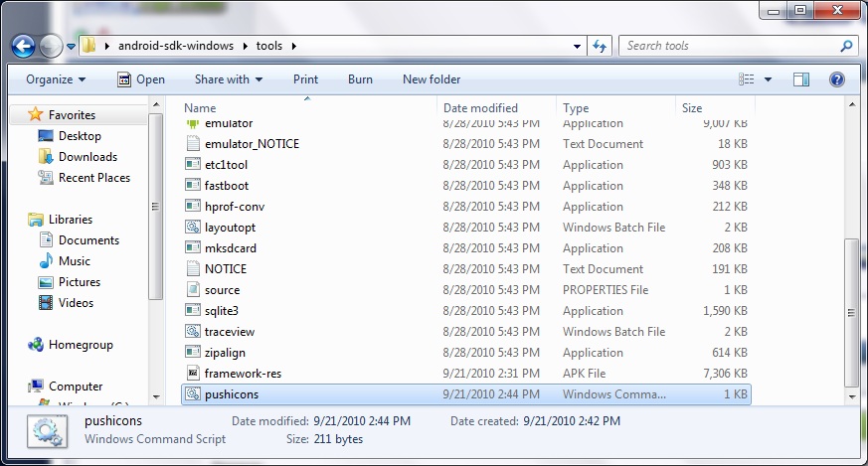Click the Homegroup icon in sidebar
Image resolution: width=868 pixels, height=466 pixels.
[37, 345]
